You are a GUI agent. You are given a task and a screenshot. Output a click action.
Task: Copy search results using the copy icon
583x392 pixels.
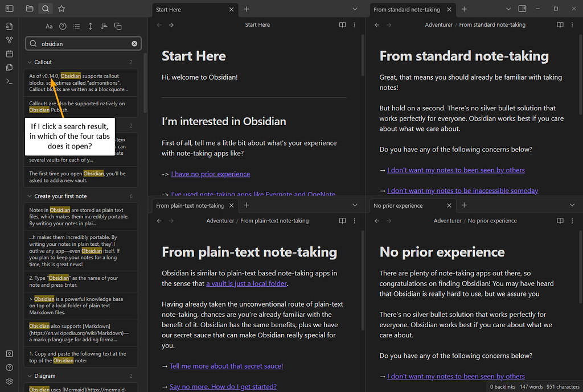pyautogui.click(x=118, y=26)
